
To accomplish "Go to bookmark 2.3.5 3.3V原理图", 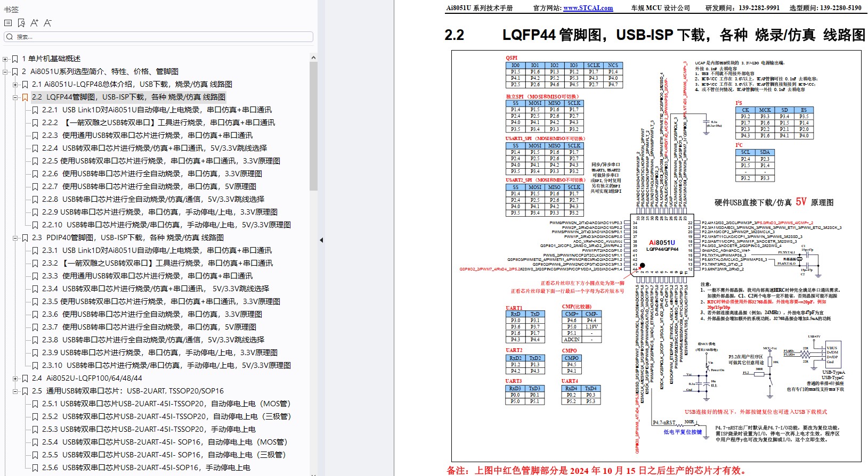I will (161, 301).
